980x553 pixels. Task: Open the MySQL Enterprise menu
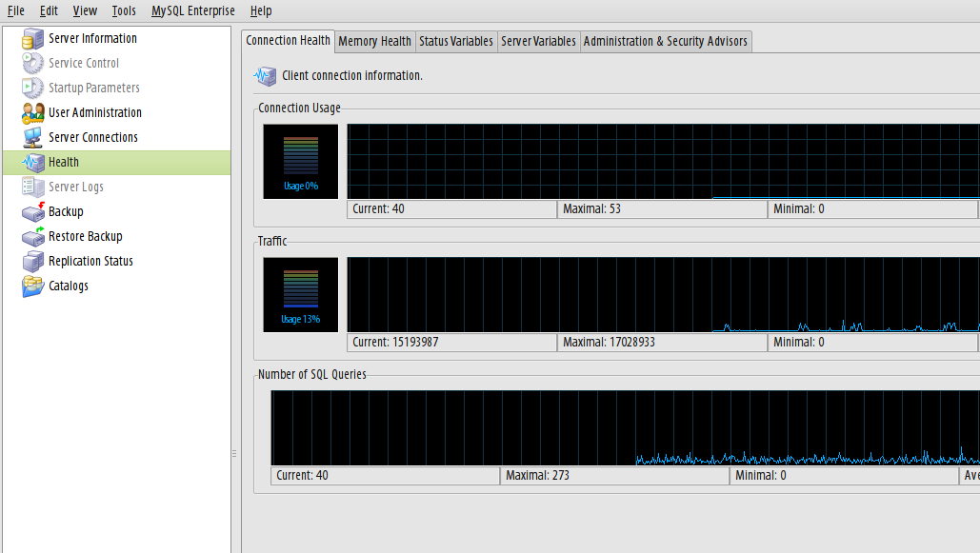(x=192, y=11)
